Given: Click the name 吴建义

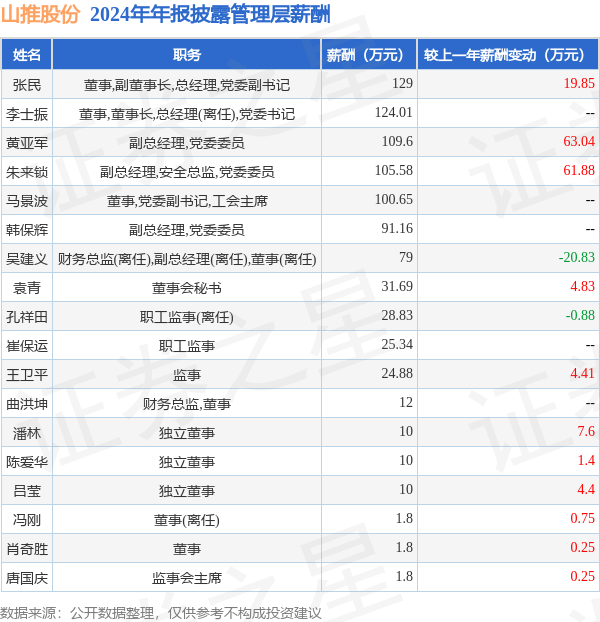Looking at the screenshot, I should click(27, 259).
